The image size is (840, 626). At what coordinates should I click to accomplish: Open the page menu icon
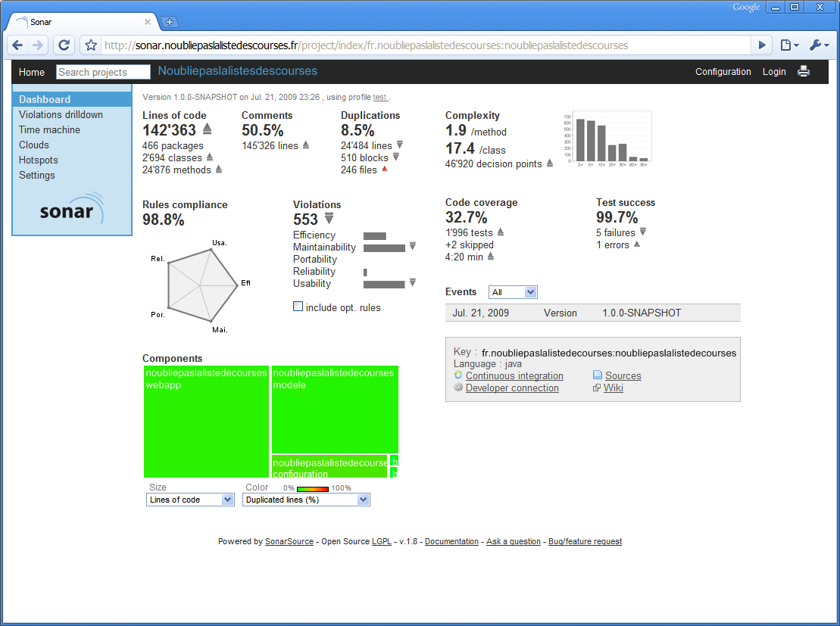789,45
